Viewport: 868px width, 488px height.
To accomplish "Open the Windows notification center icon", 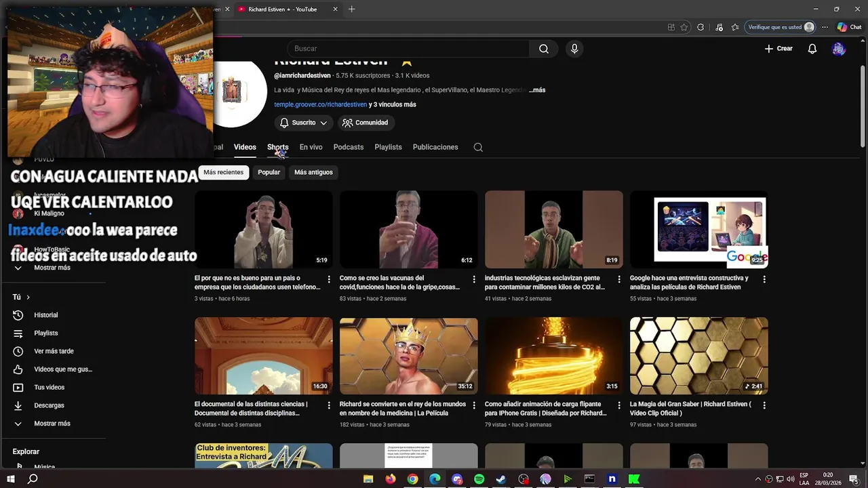I will [x=853, y=479].
